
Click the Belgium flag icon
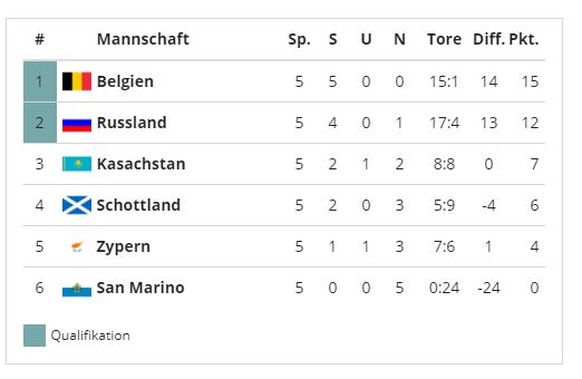76,81
